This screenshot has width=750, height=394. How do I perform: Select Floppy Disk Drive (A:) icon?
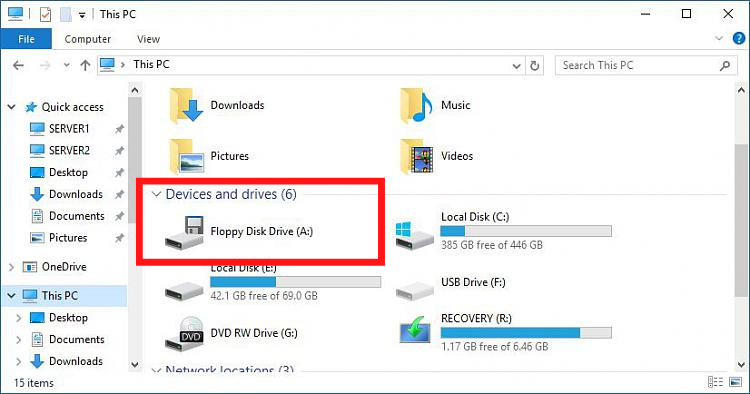click(x=185, y=232)
